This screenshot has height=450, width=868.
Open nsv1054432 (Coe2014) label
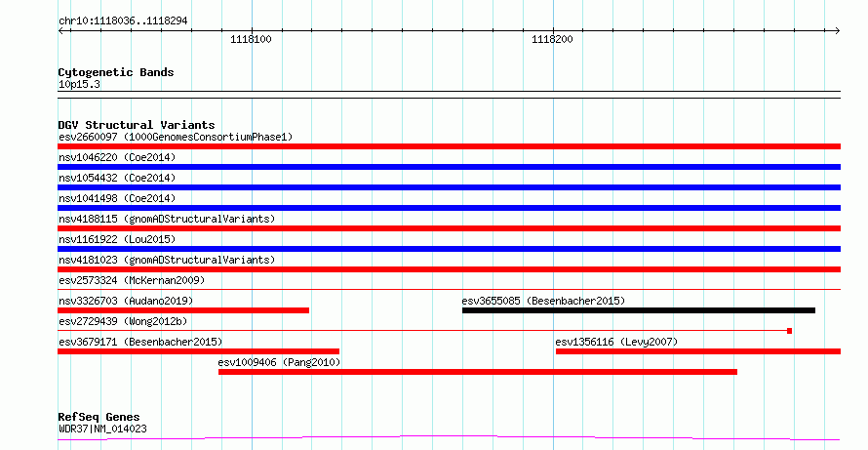pyautogui.click(x=117, y=178)
